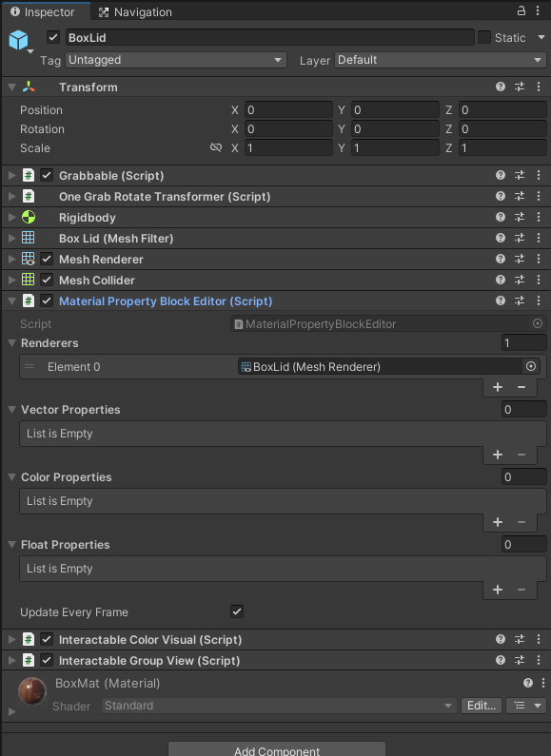Click the Inspector lock icon
This screenshot has width=551, height=756.
pyautogui.click(x=521, y=10)
